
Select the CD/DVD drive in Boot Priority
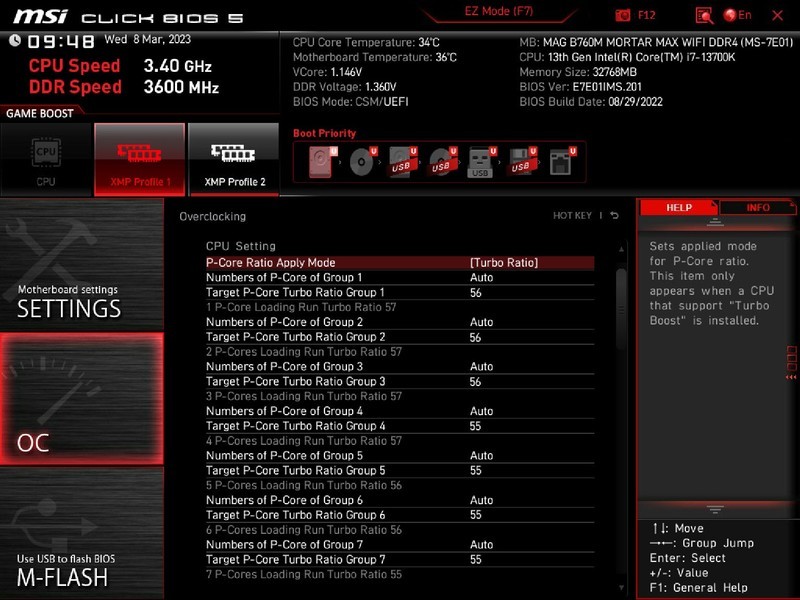click(x=361, y=160)
